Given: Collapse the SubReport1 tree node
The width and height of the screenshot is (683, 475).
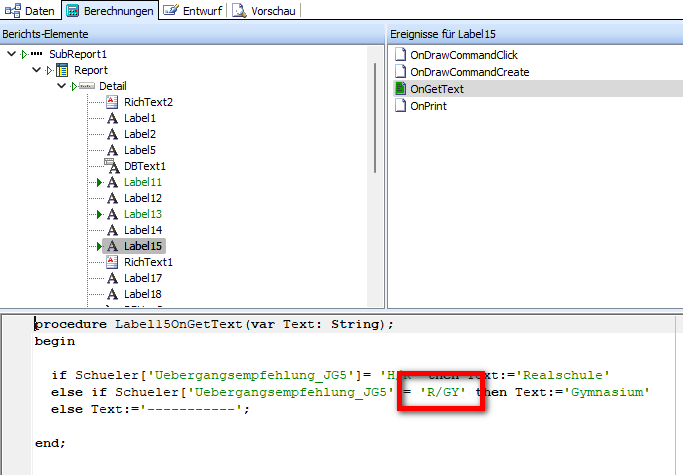Looking at the screenshot, I should point(11,54).
